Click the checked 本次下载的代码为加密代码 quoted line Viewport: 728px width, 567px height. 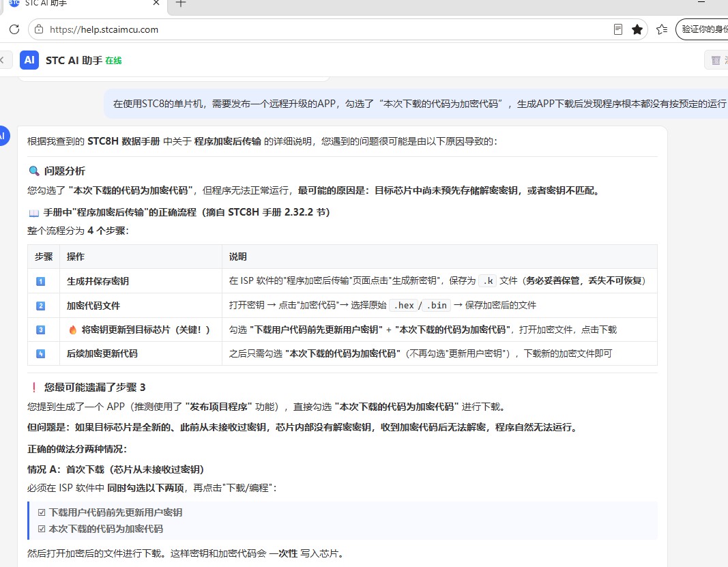(100, 529)
